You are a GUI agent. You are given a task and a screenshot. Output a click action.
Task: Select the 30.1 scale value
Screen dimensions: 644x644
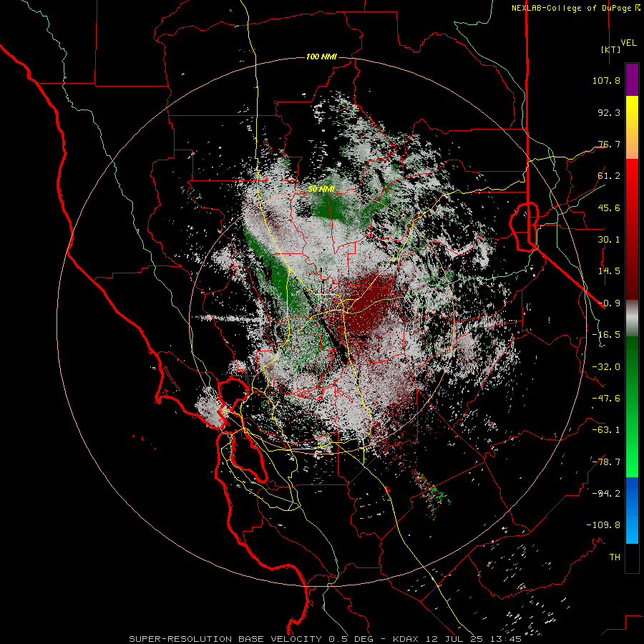pos(609,240)
